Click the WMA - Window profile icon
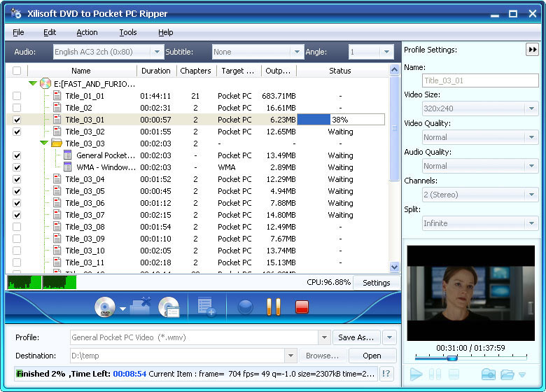Image resolution: width=546 pixels, height=392 pixels. [x=68, y=167]
